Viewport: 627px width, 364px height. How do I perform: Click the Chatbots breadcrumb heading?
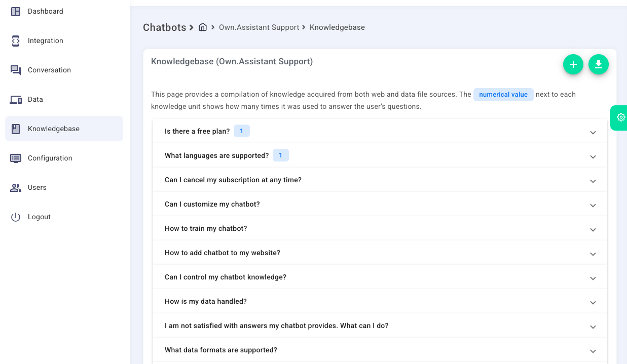(165, 27)
